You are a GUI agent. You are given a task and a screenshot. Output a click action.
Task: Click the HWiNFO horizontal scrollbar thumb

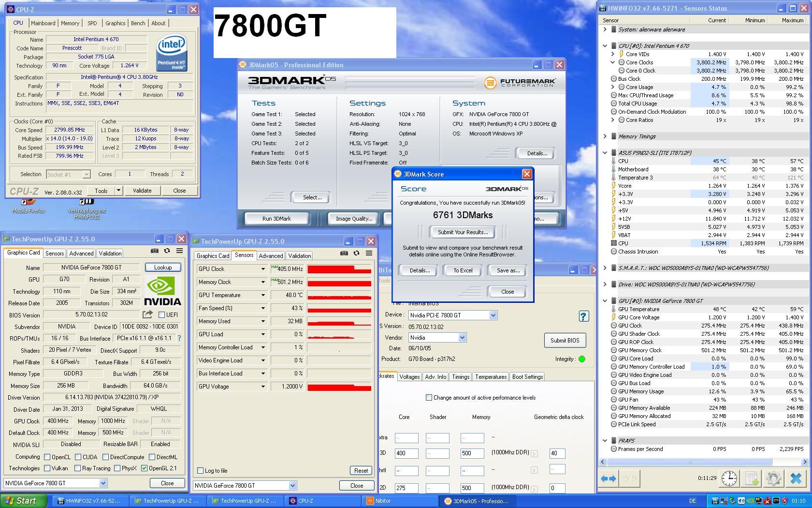click(x=690, y=462)
